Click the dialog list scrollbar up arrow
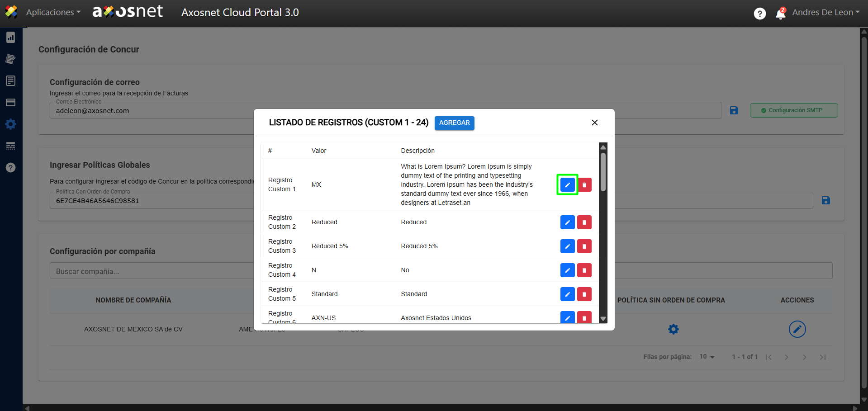The height and width of the screenshot is (411, 868). coord(603,147)
